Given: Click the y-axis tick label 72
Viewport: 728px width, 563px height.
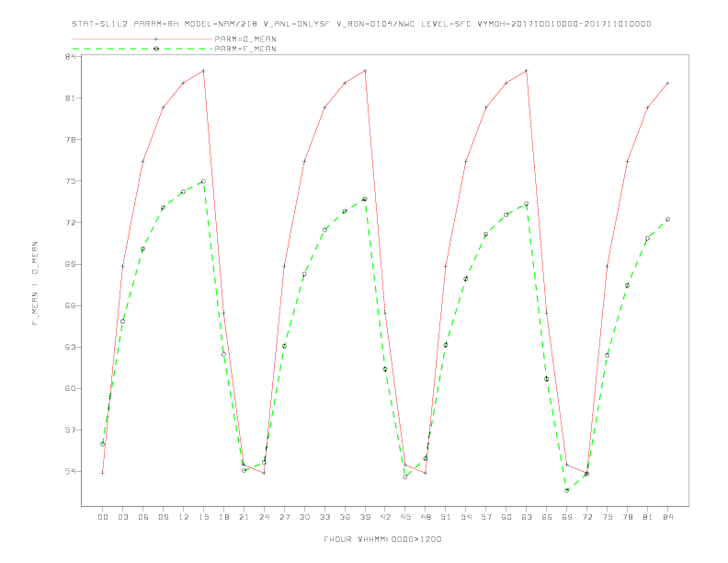Looking at the screenshot, I should pos(70,223).
